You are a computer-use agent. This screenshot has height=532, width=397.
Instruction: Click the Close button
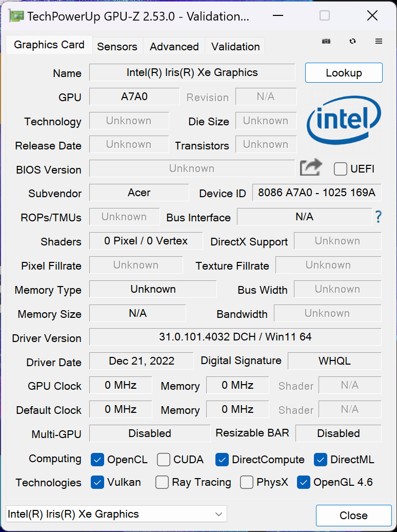[353, 515]
